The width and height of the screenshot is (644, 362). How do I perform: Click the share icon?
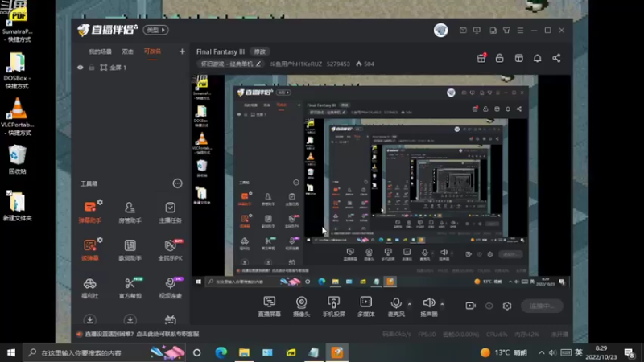click(556, 58)
